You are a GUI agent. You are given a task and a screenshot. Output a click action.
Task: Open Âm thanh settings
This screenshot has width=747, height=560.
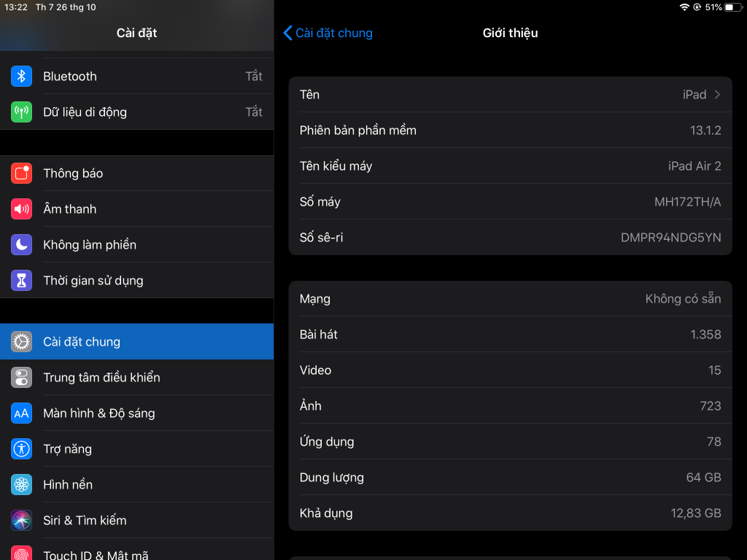136,209
